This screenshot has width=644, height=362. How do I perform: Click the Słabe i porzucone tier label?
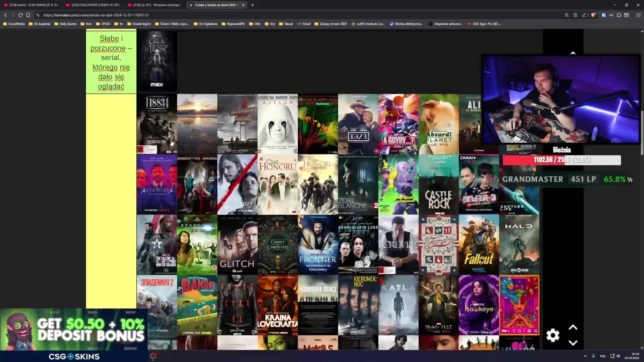111,62
